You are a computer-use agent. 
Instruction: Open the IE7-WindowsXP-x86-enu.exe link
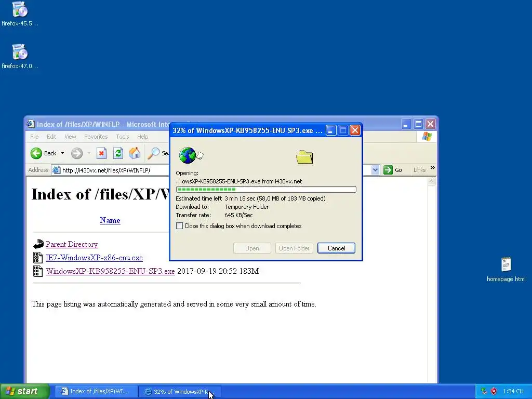(x=94, y=258)
